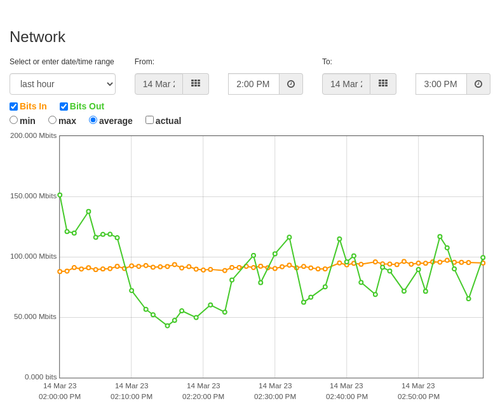500x403 pixels.
Task: Select the min radio button
Action: (14, 120)
